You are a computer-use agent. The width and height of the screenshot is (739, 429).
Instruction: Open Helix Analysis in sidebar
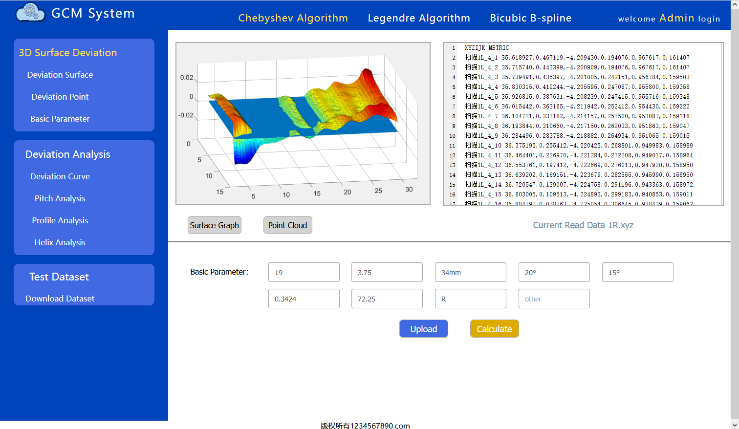60,242
